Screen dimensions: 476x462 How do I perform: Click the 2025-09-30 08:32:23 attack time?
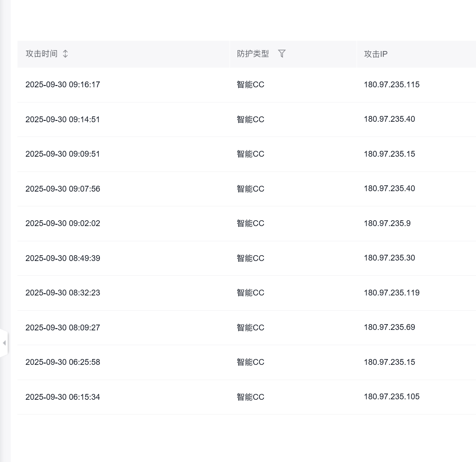63,293
